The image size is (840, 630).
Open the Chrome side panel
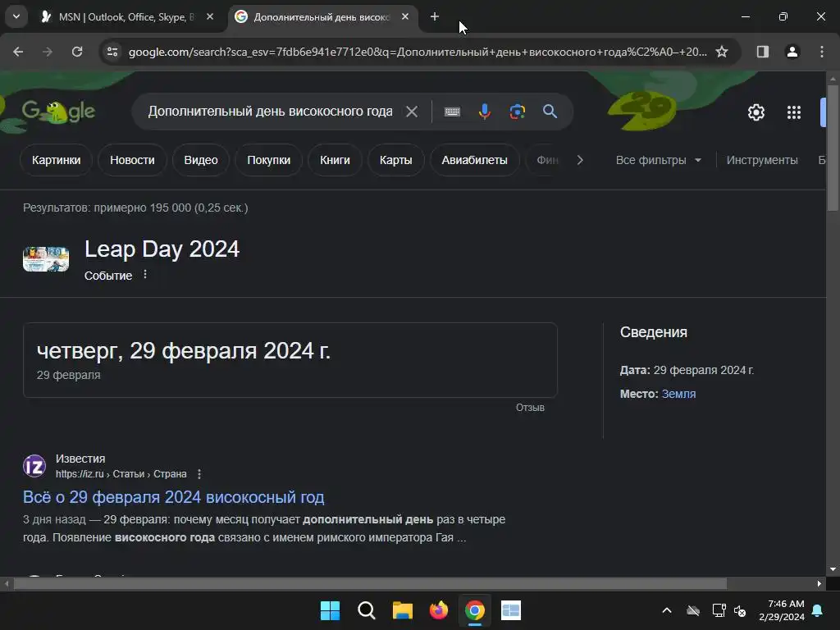click(762, 52)
